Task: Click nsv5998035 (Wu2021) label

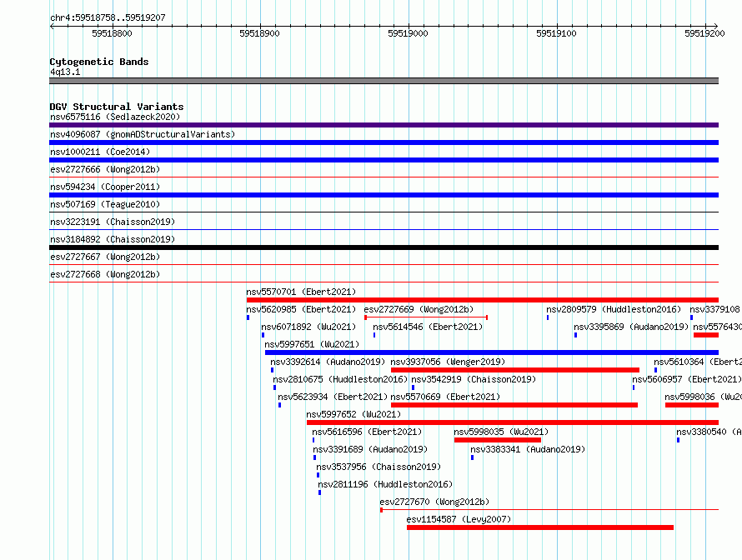Action: 501,432
